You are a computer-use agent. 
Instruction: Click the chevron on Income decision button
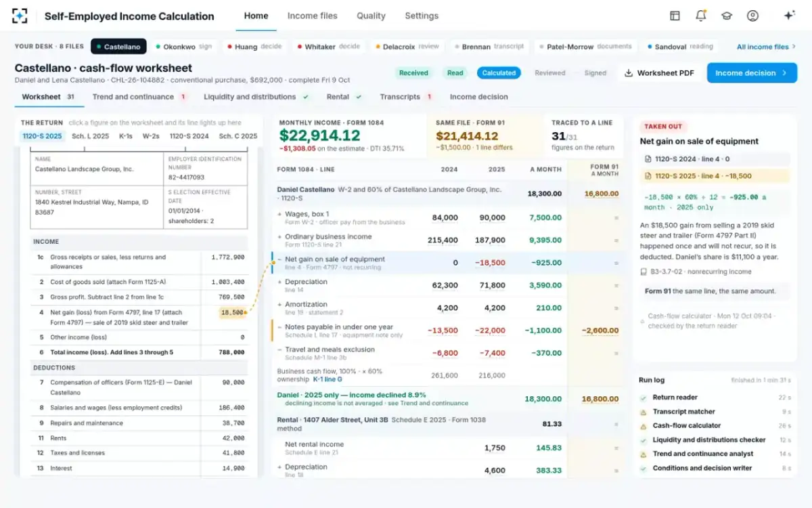tap(784, 72)
